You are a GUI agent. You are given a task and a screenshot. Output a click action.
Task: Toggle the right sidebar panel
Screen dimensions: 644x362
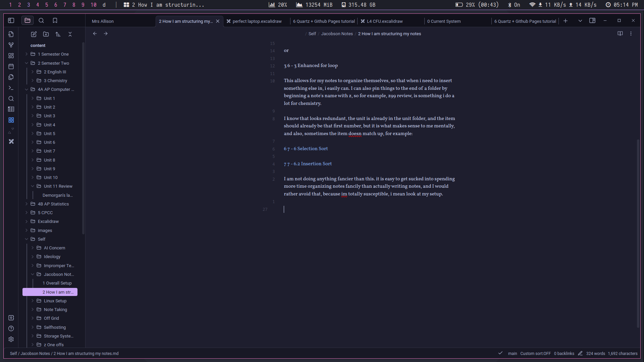[x=592, y=21]
